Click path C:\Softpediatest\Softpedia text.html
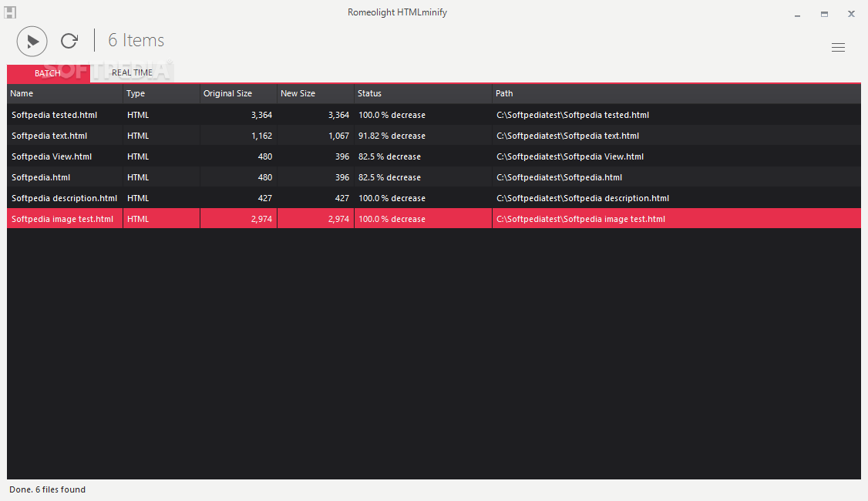 pyautogui.click(x=567, y=136)
